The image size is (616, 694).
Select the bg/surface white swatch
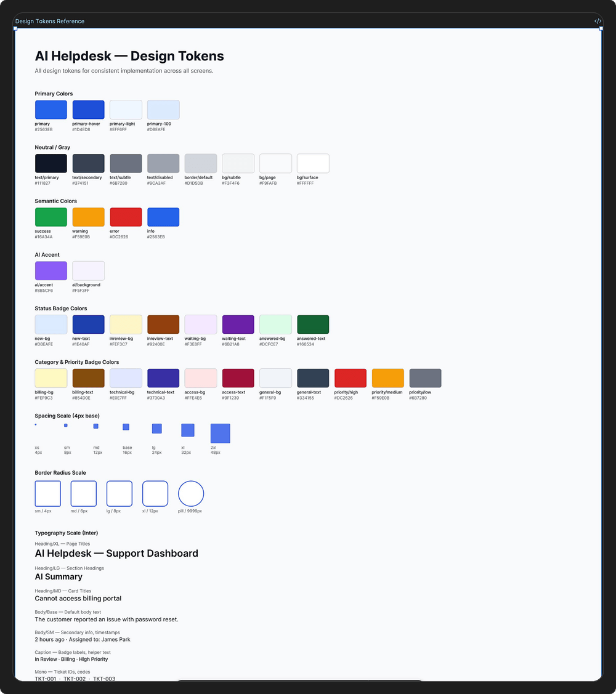313,163
